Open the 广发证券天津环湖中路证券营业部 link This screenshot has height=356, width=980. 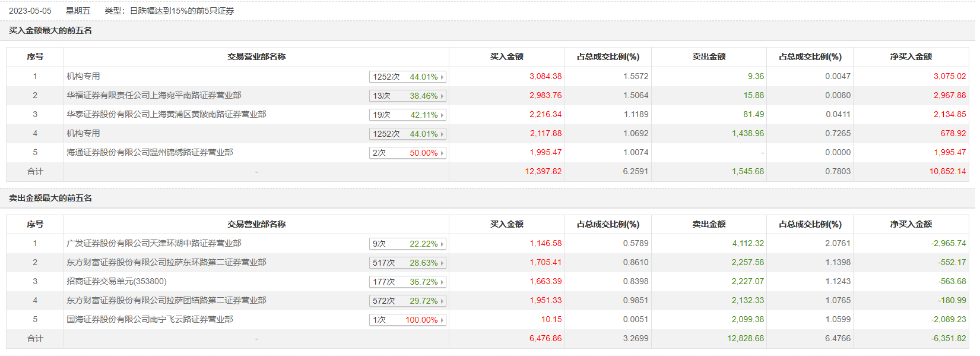coord(154,243)
